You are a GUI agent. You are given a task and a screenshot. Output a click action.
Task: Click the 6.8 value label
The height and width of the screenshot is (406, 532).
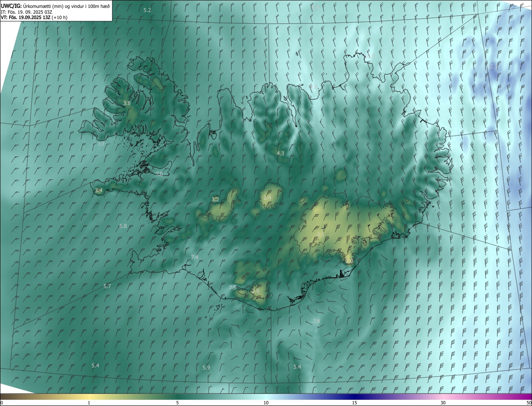pos(123,226)
